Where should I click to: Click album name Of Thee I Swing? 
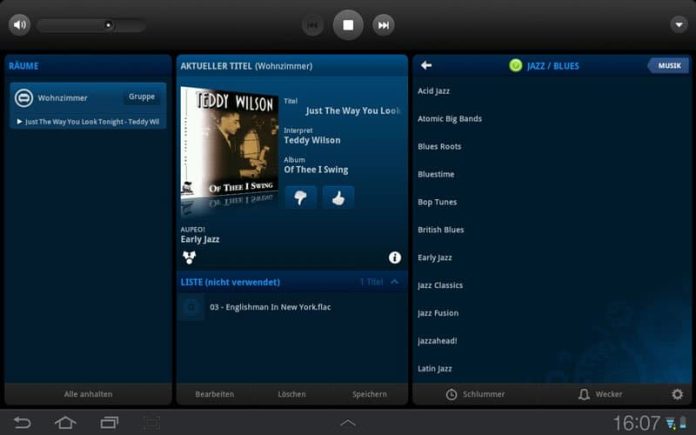pos(316,170)
